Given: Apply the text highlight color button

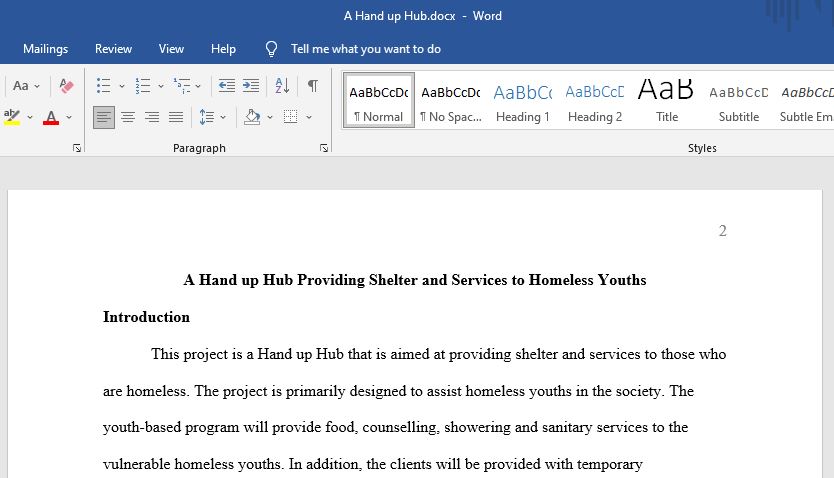Looking at the screenshot, I should click(12, 117).
